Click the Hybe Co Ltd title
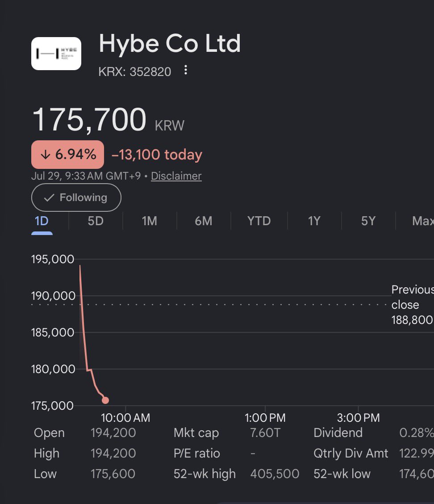The image size is (434, 504). (170, 44)
